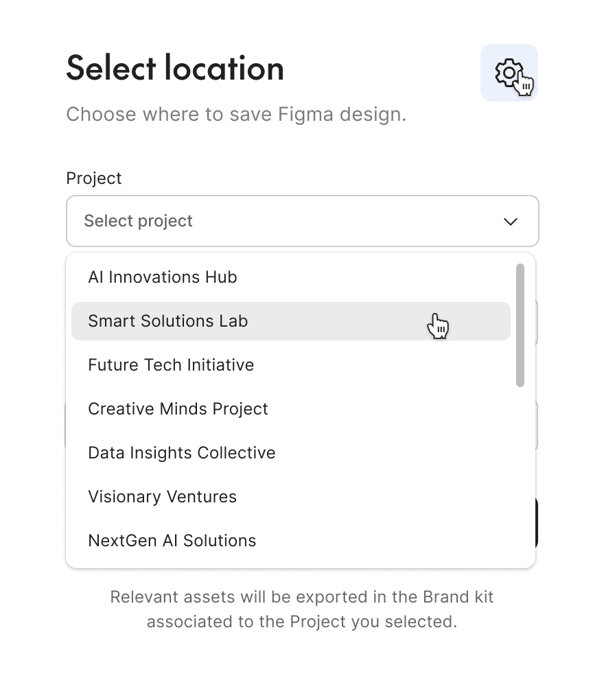Click the project list scrollbar thumb
The width and height of the screenshot is (604, 700).
[x=520, y=325]
